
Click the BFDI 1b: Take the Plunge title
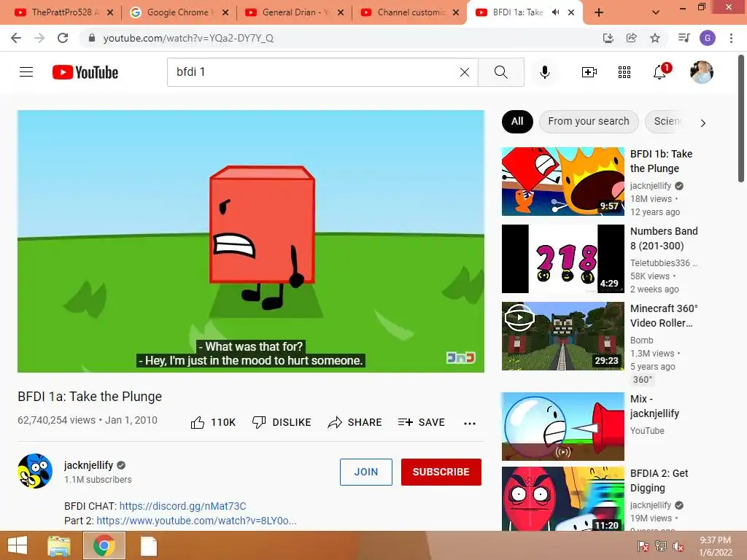pyautogui.click(x=661, y=161)
